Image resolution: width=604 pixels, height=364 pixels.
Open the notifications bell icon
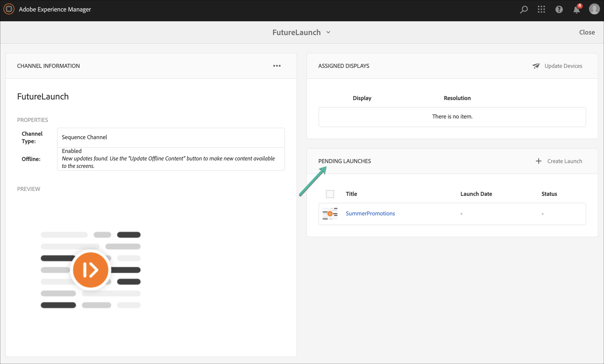tap(576, 10)
